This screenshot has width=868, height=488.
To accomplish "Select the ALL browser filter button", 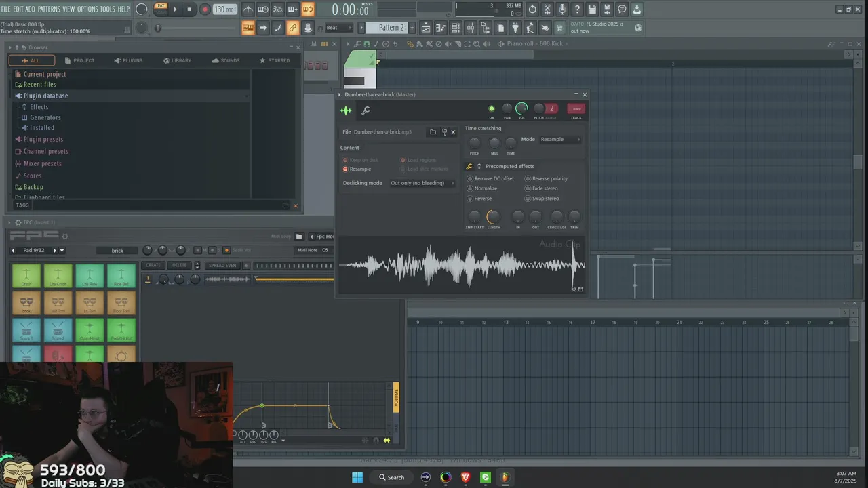I will 31,60.
